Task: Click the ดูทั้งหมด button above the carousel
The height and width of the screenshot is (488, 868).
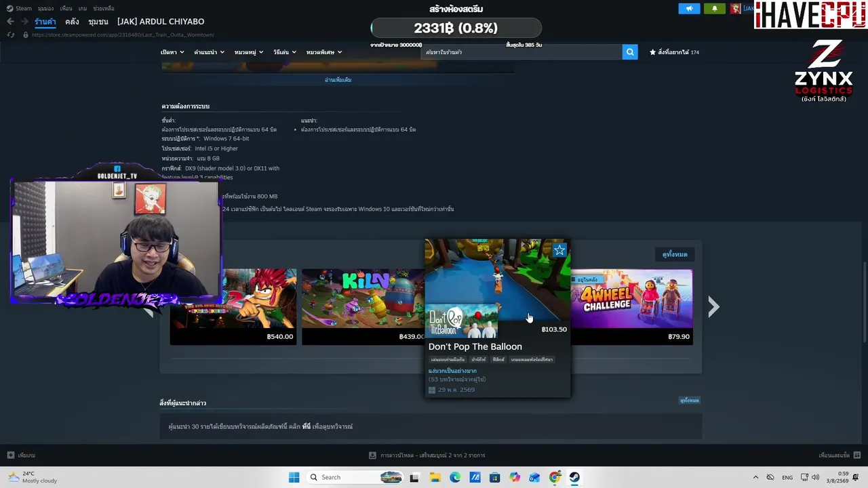Action: pos(675,255)
